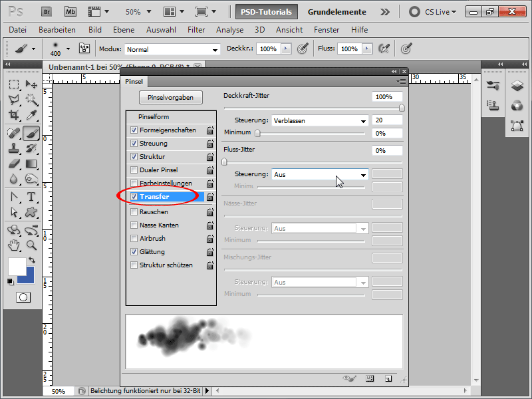Enable the Nasse Kanten checkbox
The width and height of the screenshot is (532, 399).
[134, 225]
